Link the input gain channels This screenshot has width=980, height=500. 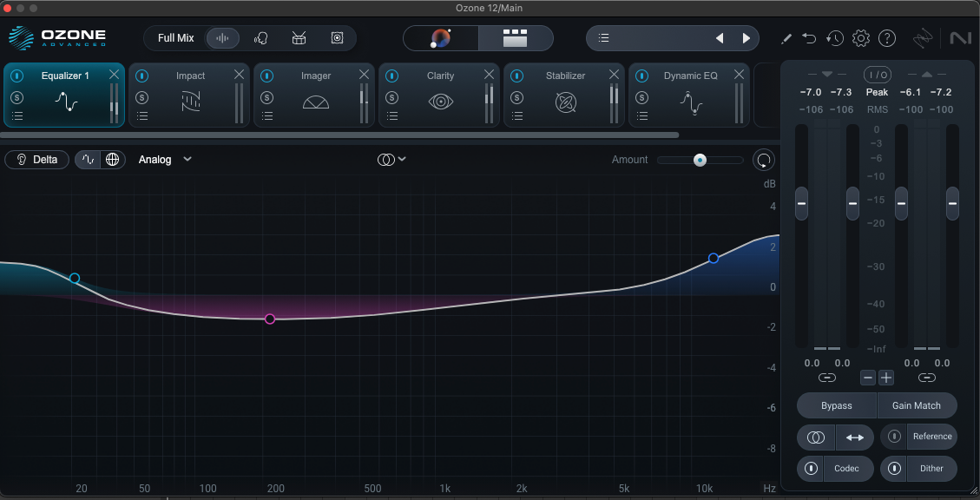point(827,378)
